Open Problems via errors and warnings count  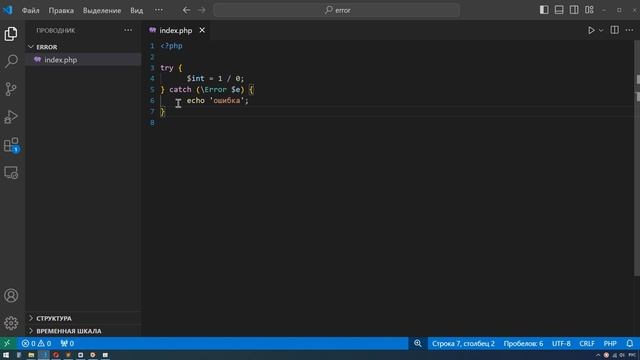[36, 343]
